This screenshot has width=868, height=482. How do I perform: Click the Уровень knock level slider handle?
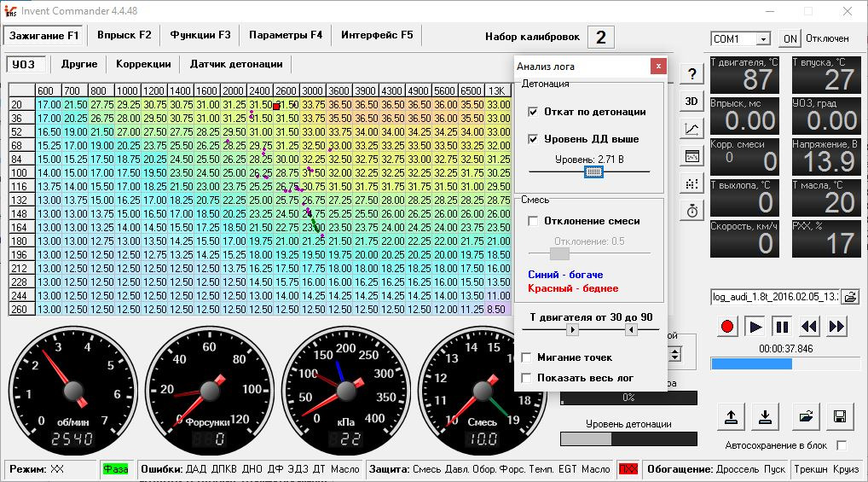(x=593, y=171)
